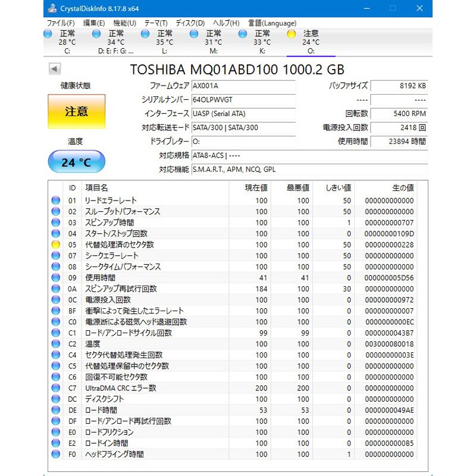Click the standard field ATA8-ACS
The width and height of the screenshot is (476, 476).
pos(309,156)
